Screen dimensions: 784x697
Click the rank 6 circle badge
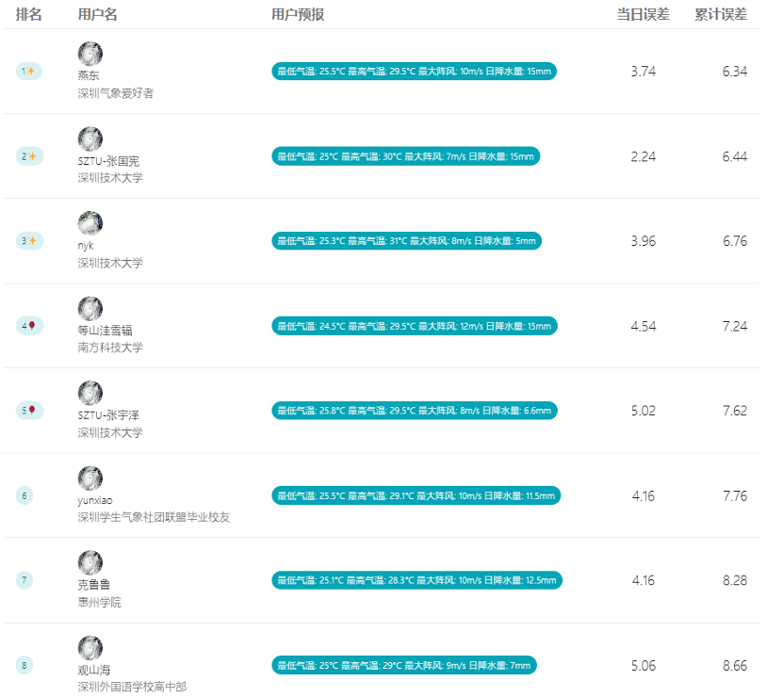click(x=24, y=495)
